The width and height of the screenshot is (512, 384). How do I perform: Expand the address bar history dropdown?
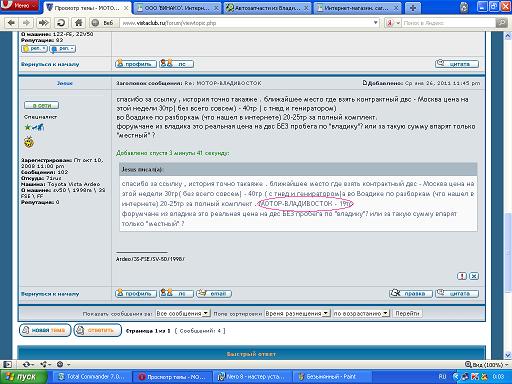tap(376, 23)
